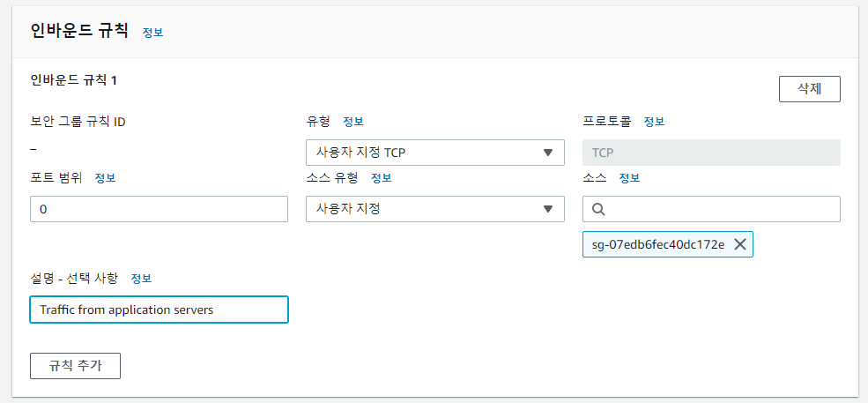Open the 정보 link beside 소스
The width and height of the screenshot is (868, 403).
[x=629, y=178]
